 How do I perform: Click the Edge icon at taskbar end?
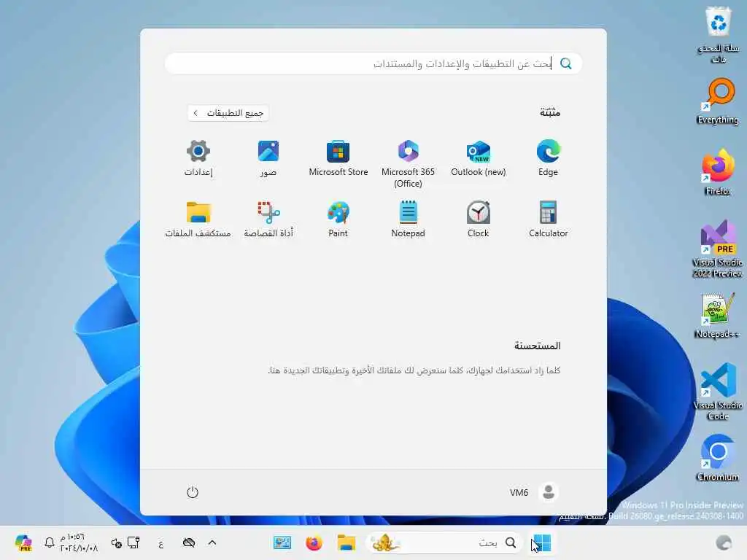tap(724, 542)
